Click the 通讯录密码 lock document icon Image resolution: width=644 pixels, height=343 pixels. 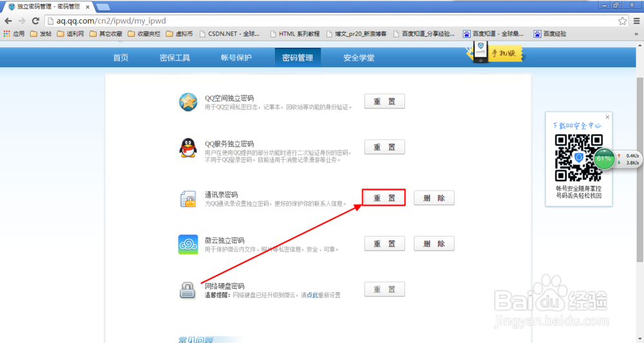pyautogui.click(x=188, y=199)
